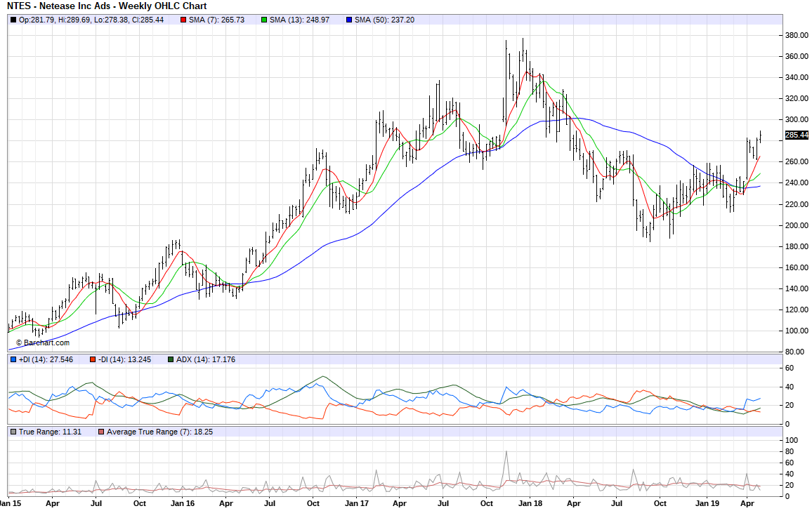Click the black OHLC legend square
Screen dimensions: 812x525
point(13,20)
